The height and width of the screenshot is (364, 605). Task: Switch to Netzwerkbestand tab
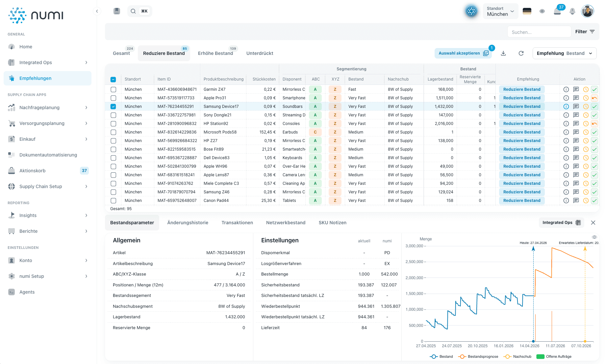(286, 223)
